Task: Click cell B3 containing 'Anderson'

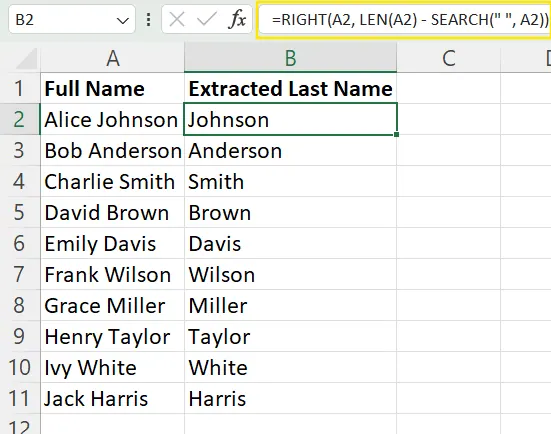Action: [x=291, y=150]
